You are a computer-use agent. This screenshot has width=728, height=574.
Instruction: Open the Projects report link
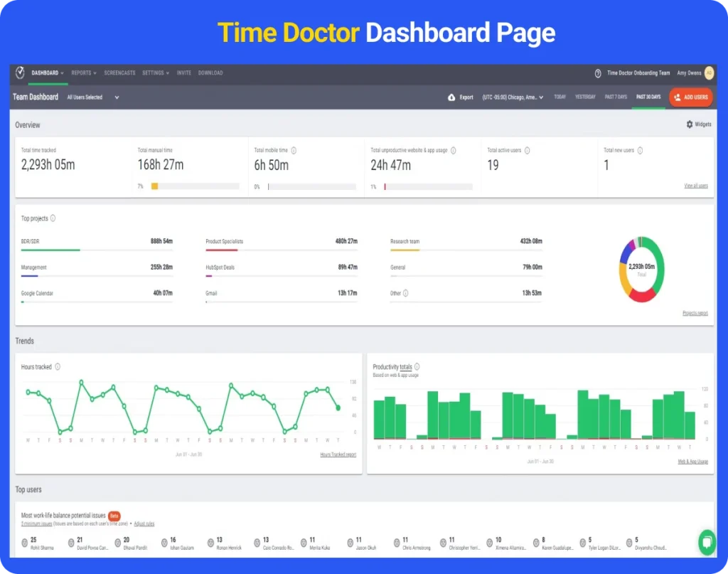[x=695, y=313]
